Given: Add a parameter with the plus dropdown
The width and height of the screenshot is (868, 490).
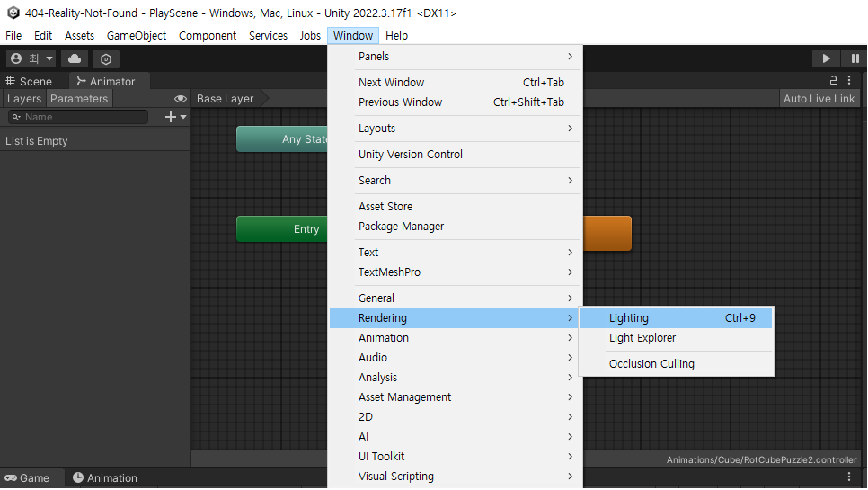Looking at the screenshot, I should (176, 117).
